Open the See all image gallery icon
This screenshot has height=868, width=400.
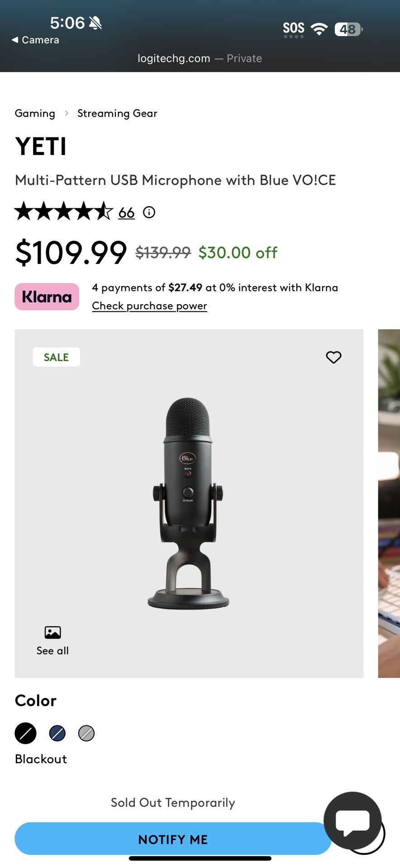tap(52, 632)
